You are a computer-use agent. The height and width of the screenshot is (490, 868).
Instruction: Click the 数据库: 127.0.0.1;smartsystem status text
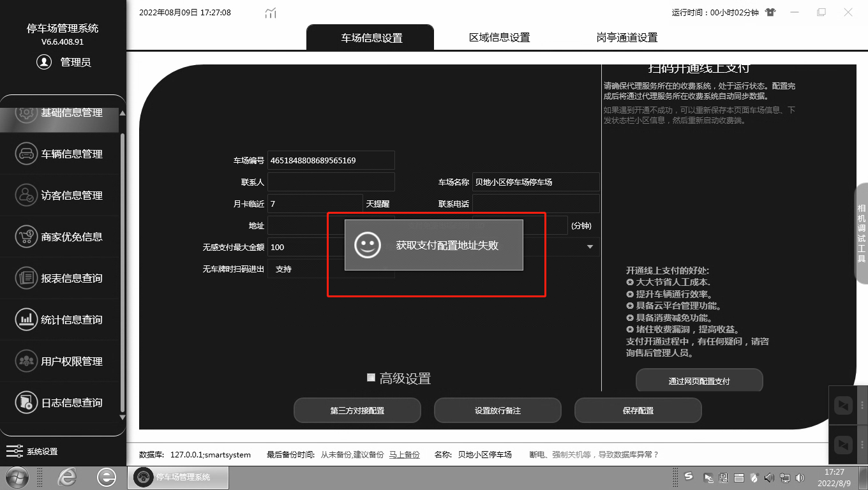pyautogui.click(x=195, y=455)
